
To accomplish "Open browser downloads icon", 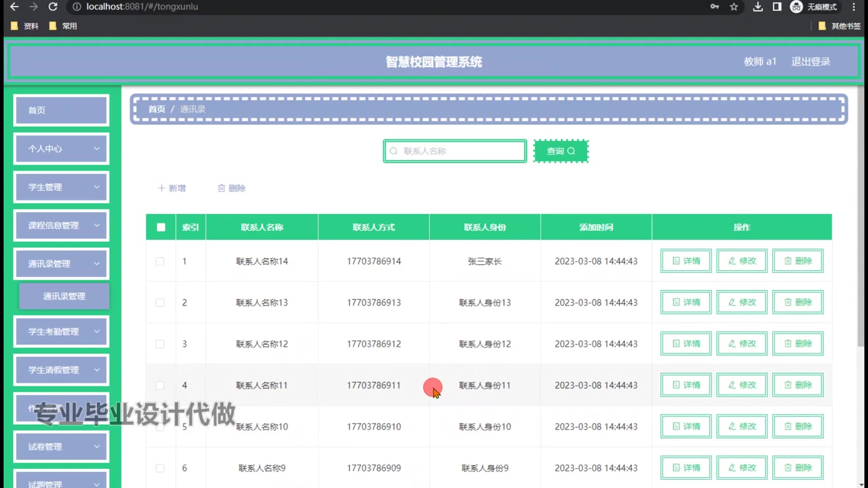I will [758, 7].
